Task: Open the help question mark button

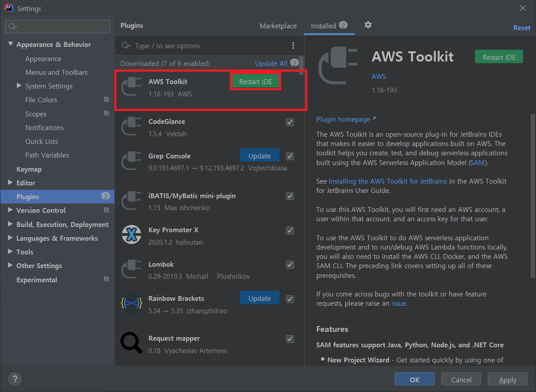Action: [x=15, y=379]
